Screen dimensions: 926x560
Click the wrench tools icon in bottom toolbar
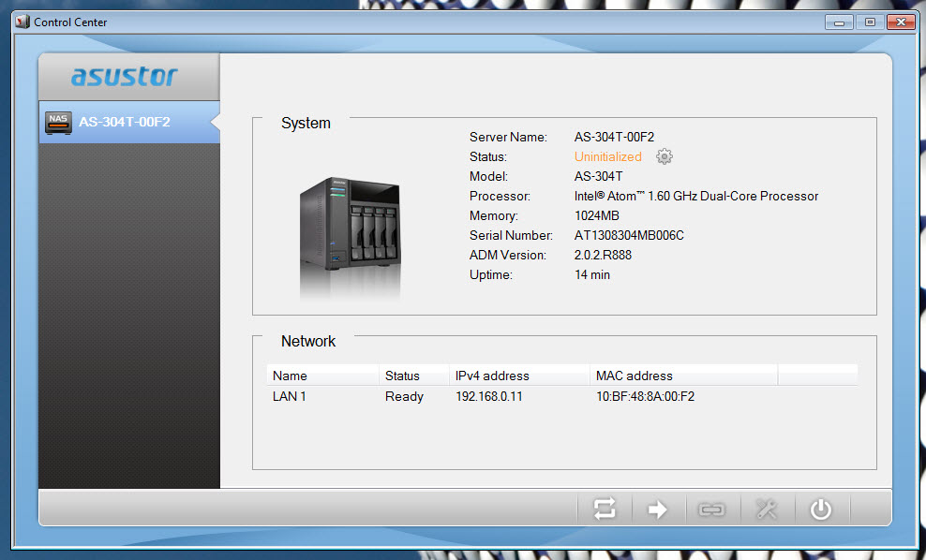click(766, 508)
